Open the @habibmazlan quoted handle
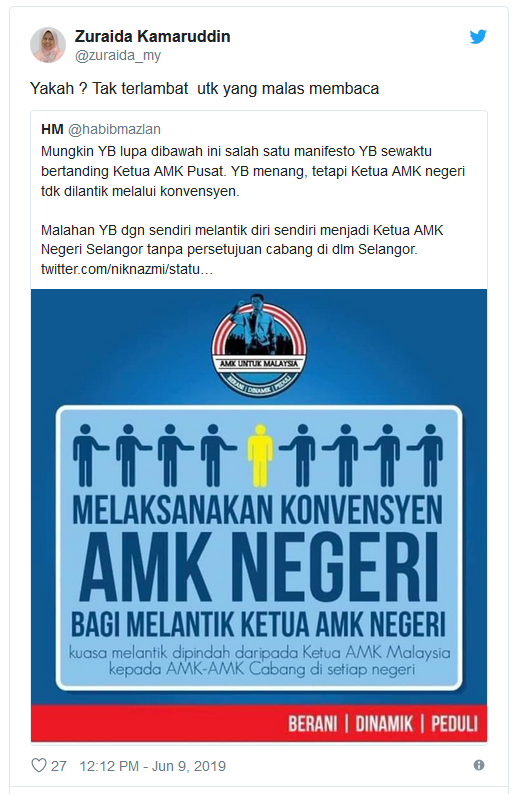The image size is (518, 794). pyautogui.click(x=114, y=129)
